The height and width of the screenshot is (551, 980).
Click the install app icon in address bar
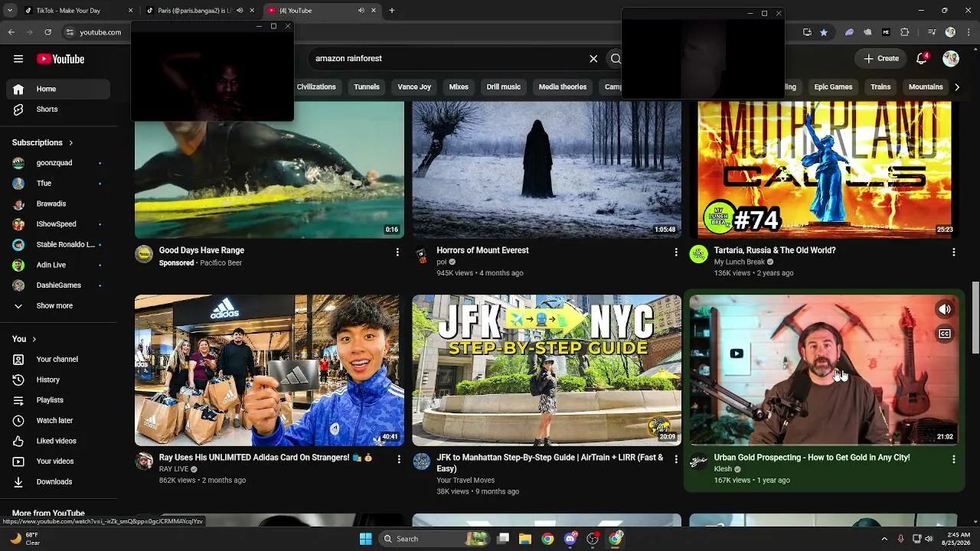(807, 32)
